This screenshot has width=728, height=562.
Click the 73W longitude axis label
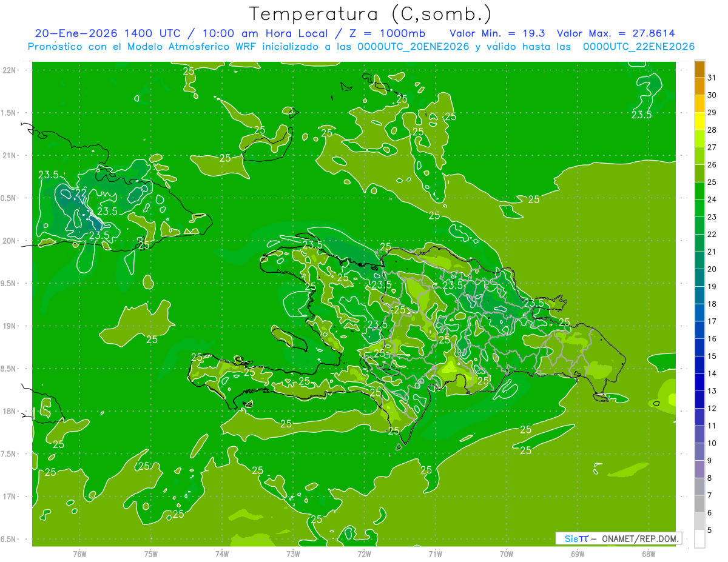293,554
